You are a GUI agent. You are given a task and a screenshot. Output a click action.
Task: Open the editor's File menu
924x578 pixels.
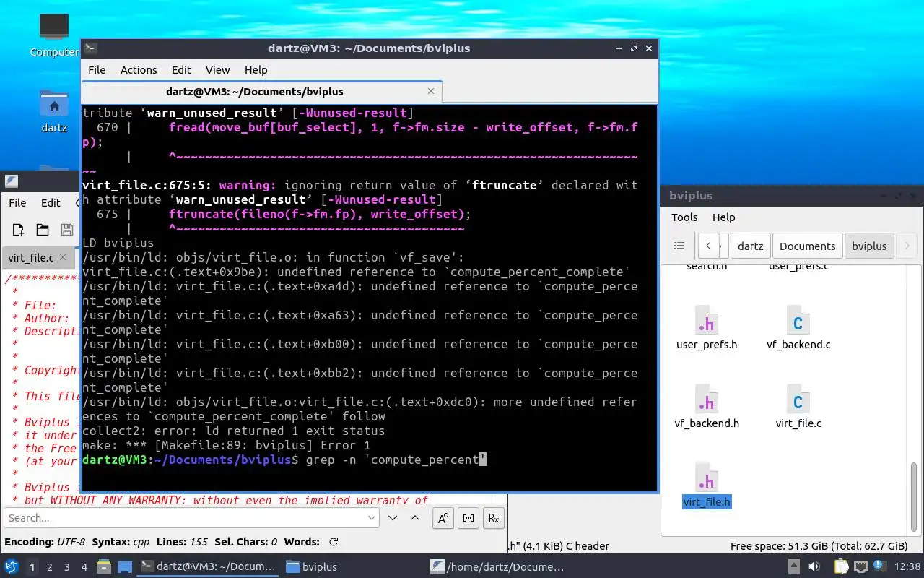(x=17, y=203)
